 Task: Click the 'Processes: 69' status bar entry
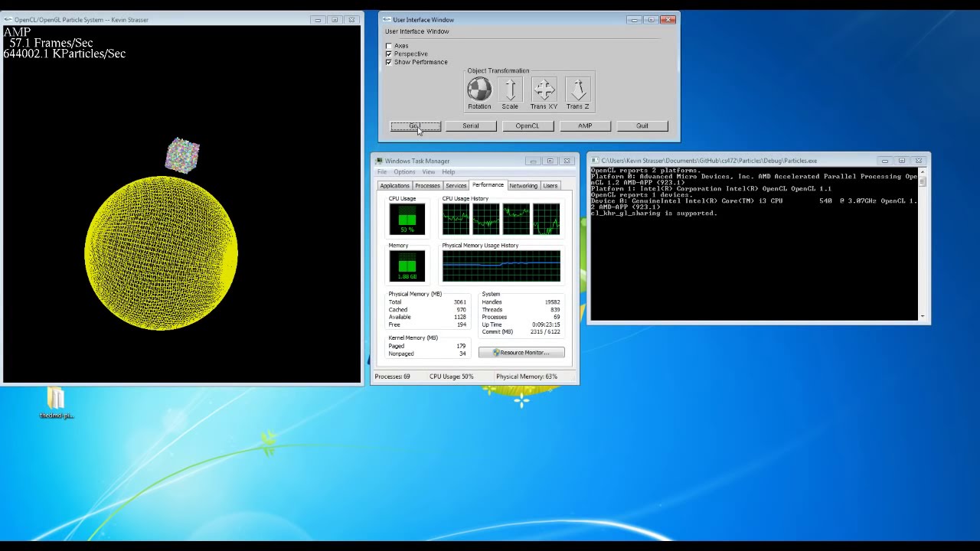coord(393,377)
